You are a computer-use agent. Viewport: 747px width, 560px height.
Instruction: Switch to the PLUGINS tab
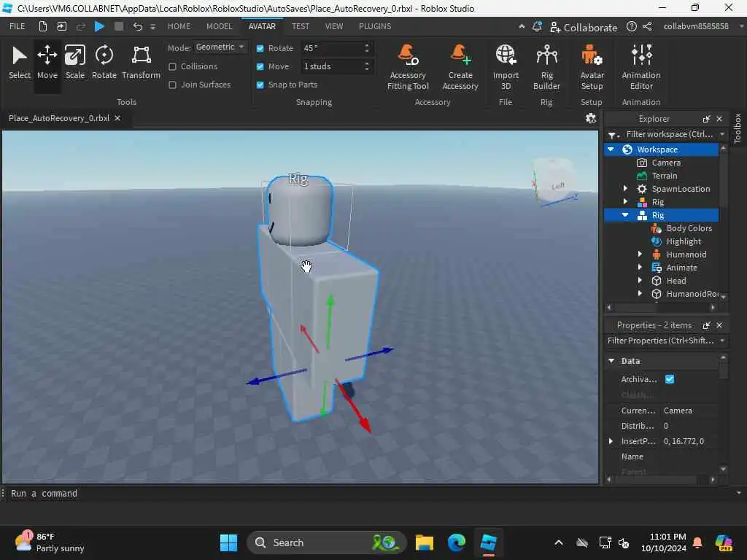(x=375, y=27)
